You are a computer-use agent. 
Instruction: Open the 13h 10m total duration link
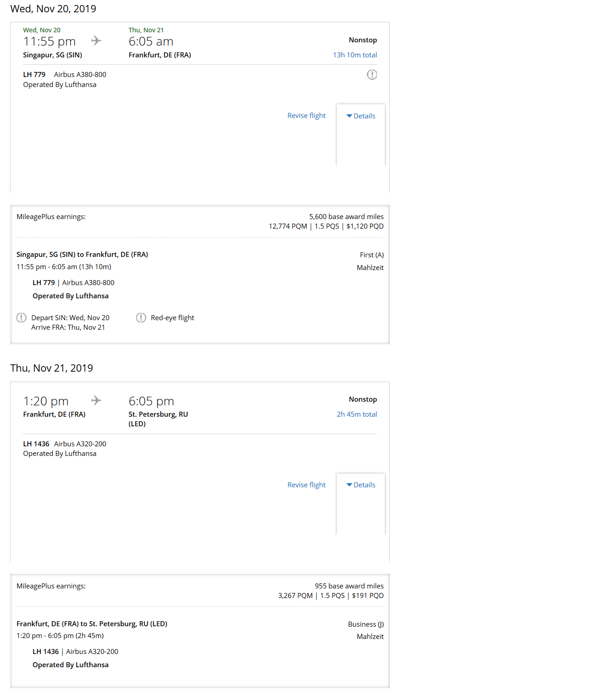[x=355, y=55]
